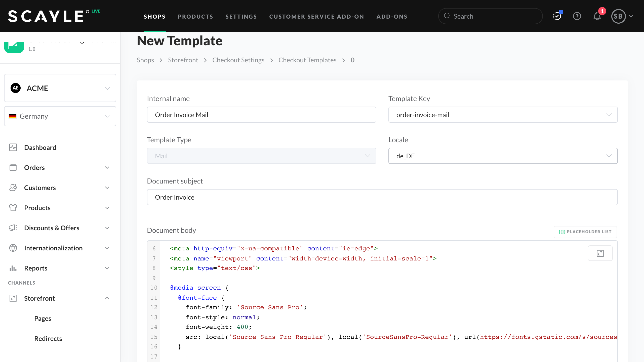Click the Internationalization globe icon
The width and height of the screenshot is (644, 362).
click(13, 248)
